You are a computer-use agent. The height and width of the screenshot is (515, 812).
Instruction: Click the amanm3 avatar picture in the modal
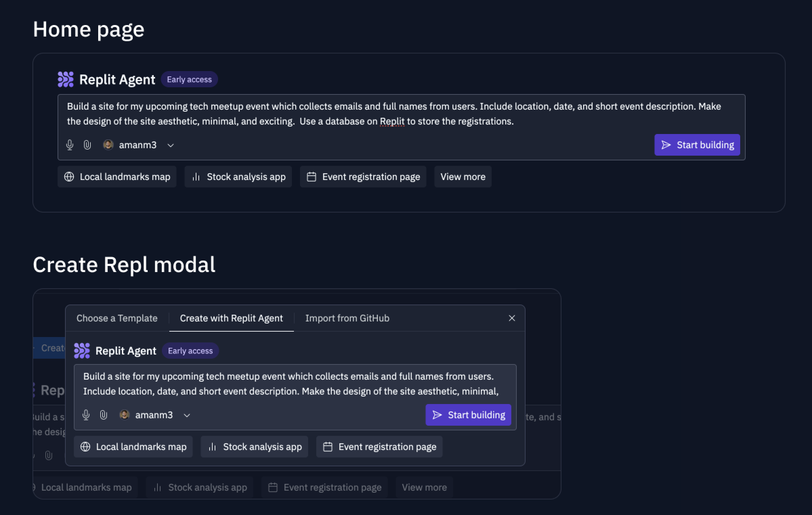125,415
